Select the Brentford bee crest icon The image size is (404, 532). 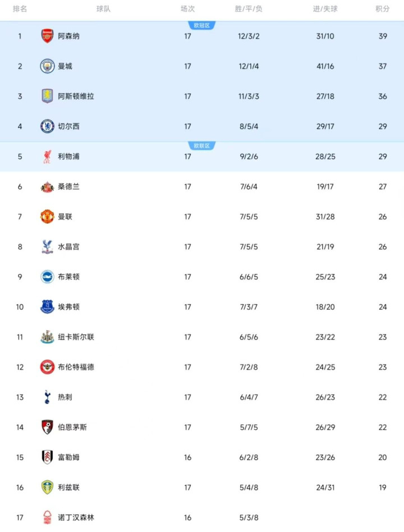pyautogui.click(x=47, y=367)
